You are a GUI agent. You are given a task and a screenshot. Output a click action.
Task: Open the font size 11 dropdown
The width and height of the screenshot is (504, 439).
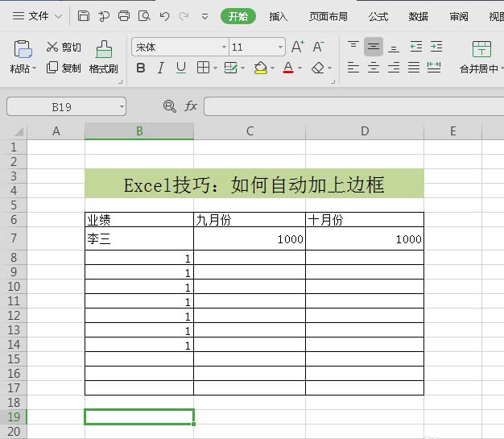280,48
